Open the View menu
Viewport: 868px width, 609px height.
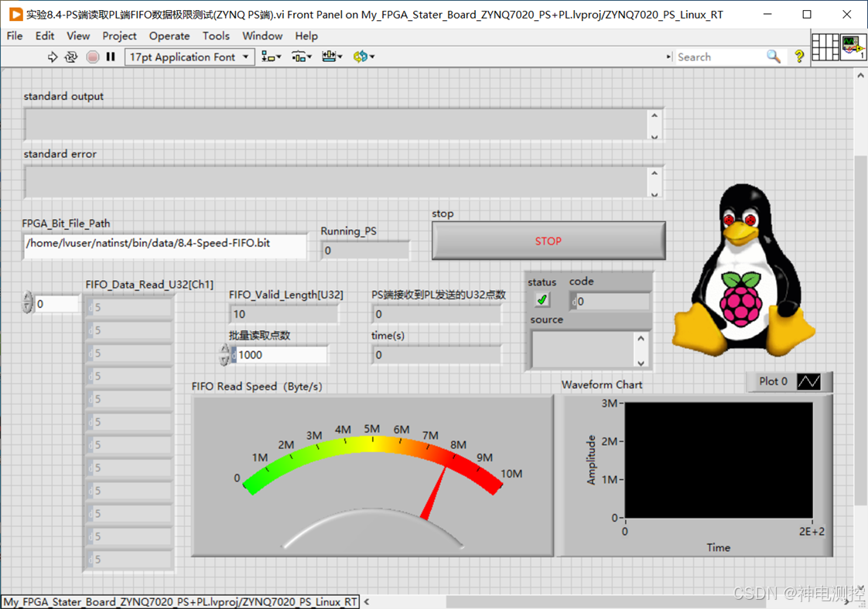click(78, 36)
